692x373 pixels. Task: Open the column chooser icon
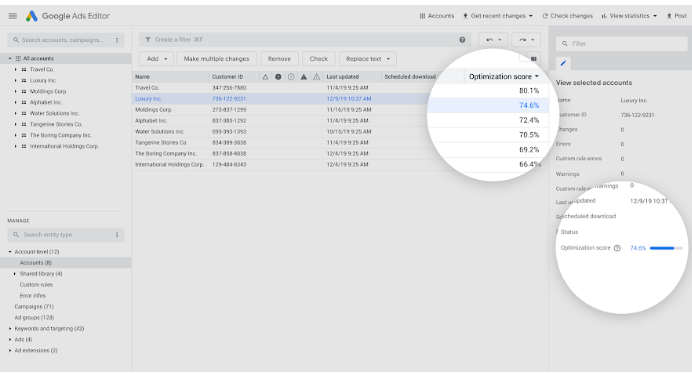pyautogui.click(x=534, y=59)
